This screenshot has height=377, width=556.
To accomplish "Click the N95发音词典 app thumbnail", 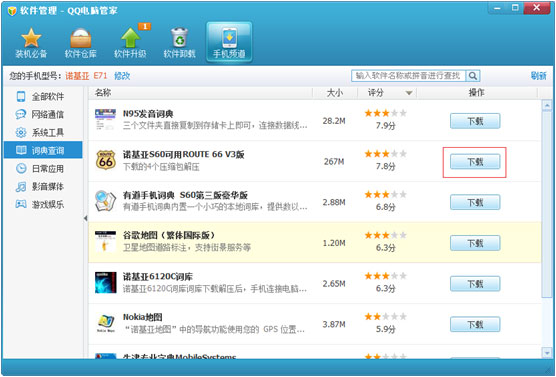I will [x=105, y=120].
